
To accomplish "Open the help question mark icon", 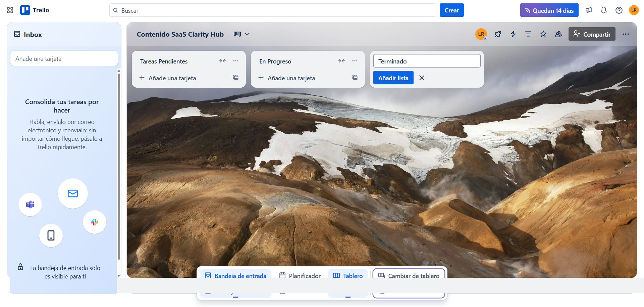I will tap(619, 10).
